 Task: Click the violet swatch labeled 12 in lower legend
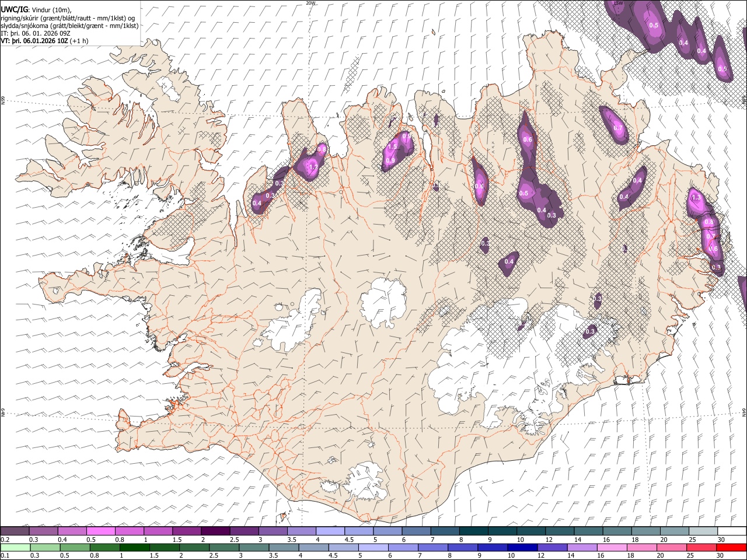pyautogui.click(x=553, y=547)
